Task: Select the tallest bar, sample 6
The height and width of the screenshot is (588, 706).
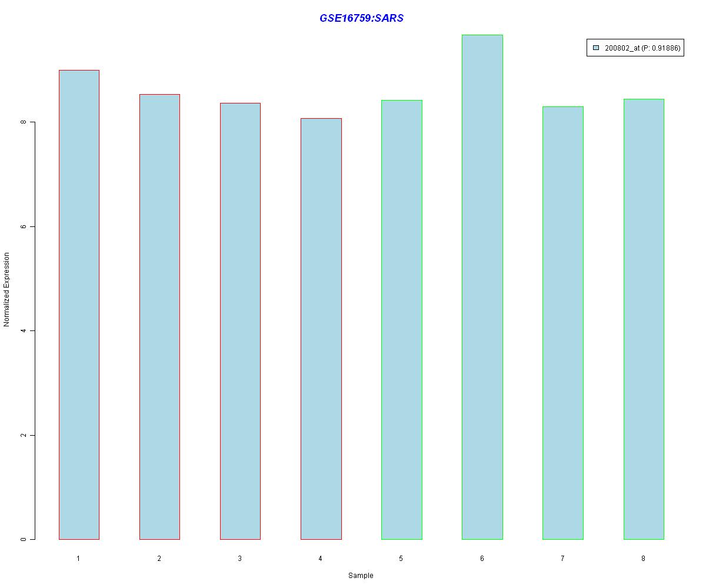Action: pyautogui.click(x=482, y=287)
